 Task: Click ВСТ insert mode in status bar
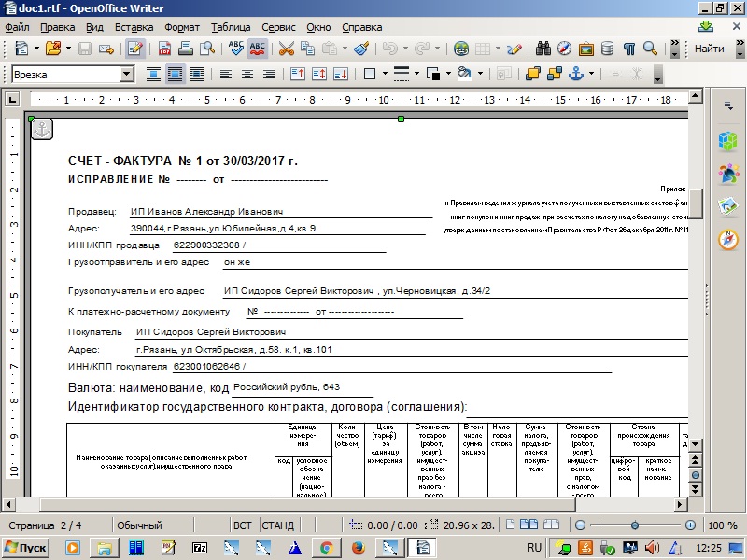coord(243,525)
